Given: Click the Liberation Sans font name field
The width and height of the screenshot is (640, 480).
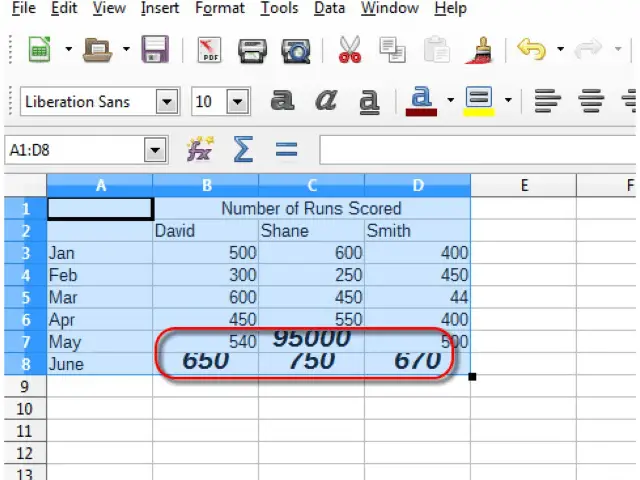Looking at the screenshot, I should point(88,102).
